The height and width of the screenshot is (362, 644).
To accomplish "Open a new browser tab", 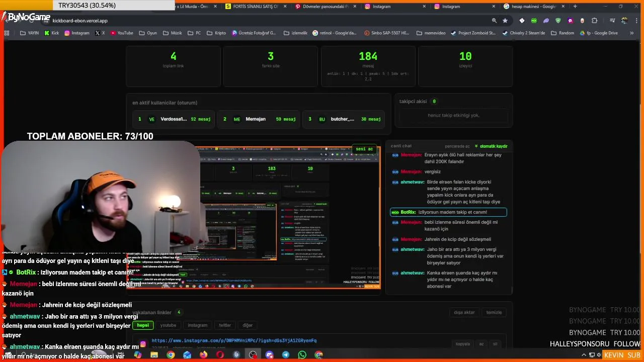I will [x=575, y=7].
